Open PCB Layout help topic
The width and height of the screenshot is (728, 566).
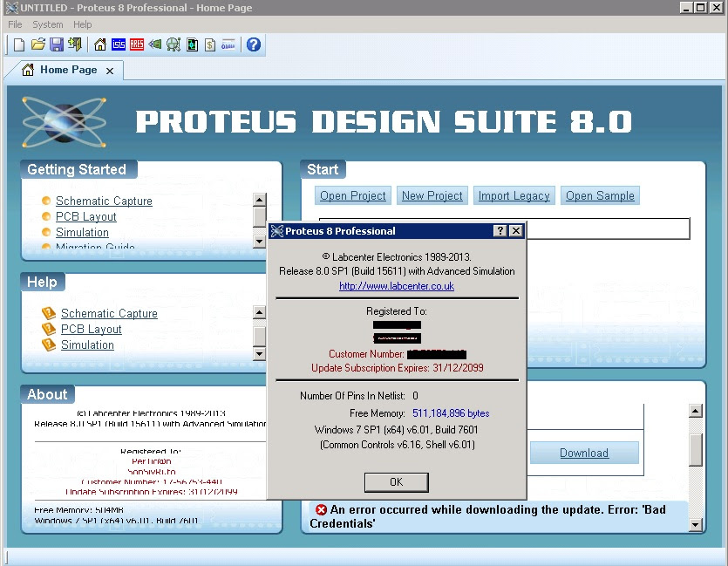click(91, 329)
